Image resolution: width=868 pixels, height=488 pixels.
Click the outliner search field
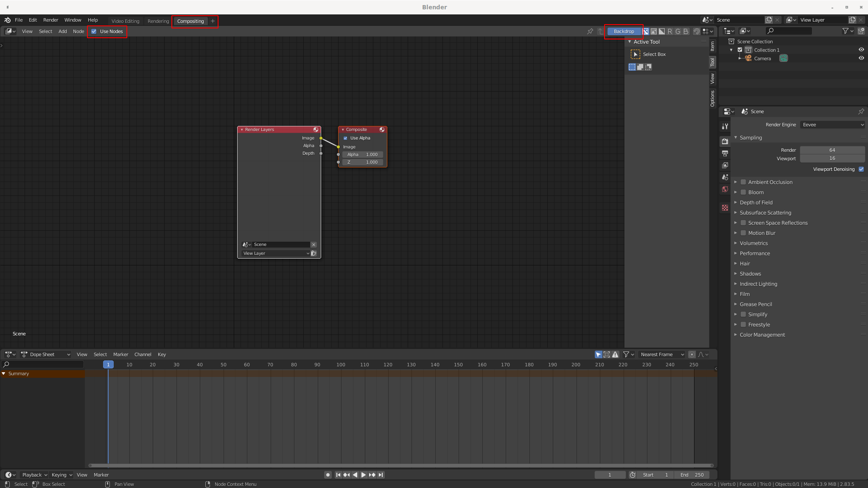789,31
